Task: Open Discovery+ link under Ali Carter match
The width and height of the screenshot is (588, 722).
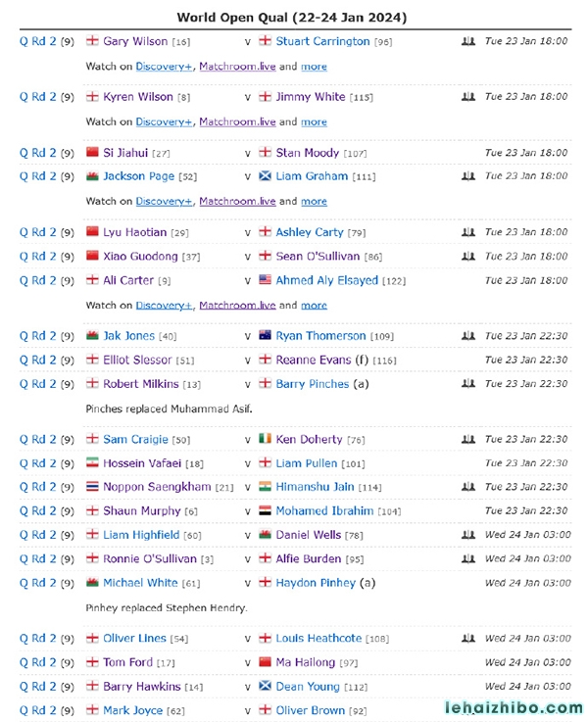Action: pos(164,306)
